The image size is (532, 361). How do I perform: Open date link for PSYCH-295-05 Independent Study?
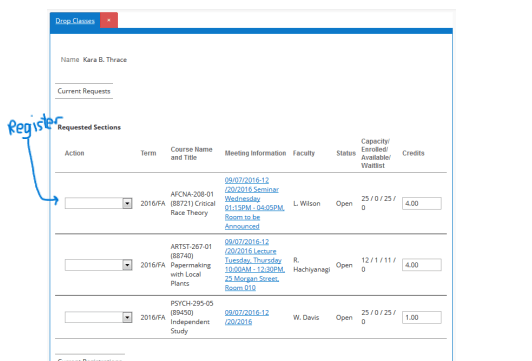(x=247, y=317)
